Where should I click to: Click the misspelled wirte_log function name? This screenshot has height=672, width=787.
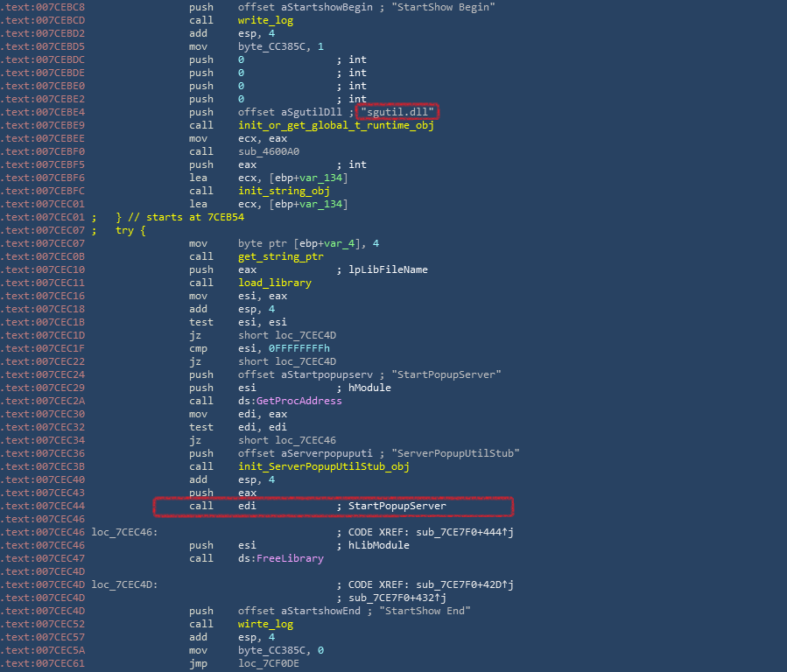pos(265,625)
